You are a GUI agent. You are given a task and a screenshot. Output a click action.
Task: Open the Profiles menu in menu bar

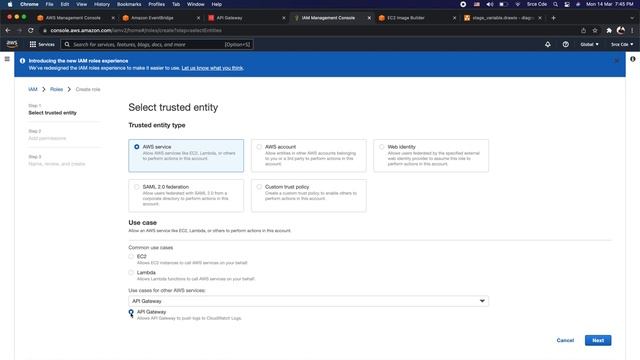[x=156, y=4]
